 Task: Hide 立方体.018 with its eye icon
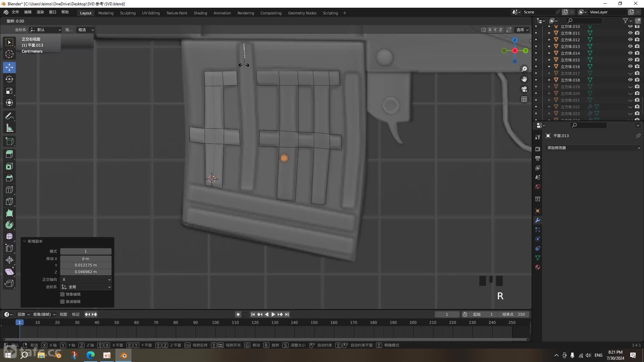coord(630,80)
